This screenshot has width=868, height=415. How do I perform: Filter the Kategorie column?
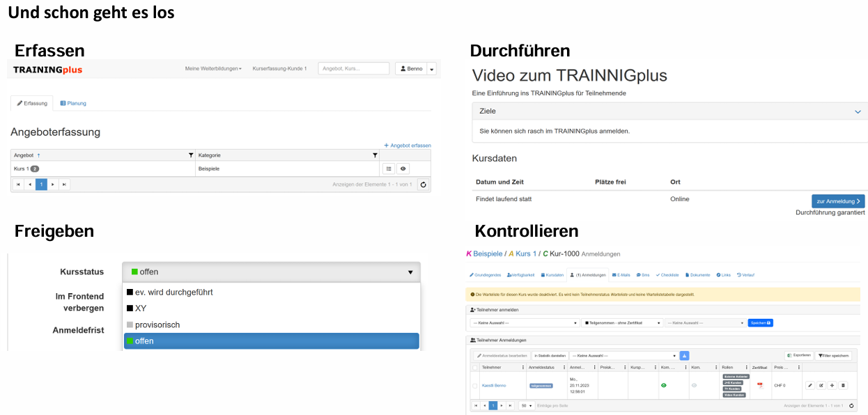375,155
